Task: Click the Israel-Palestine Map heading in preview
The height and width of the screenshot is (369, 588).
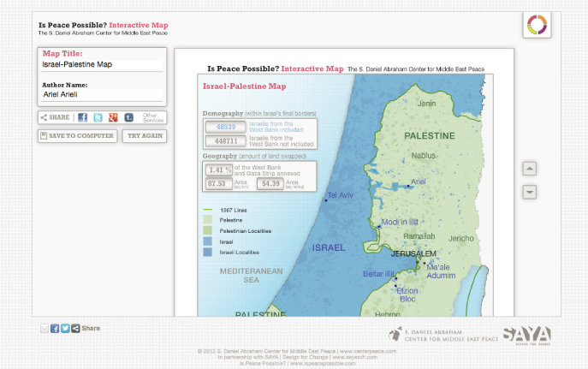Action: tap(244, 86)
